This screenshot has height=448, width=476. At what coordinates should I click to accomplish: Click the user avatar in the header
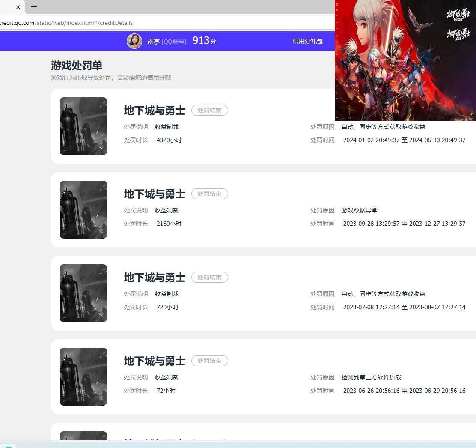(x=134, y=41)
